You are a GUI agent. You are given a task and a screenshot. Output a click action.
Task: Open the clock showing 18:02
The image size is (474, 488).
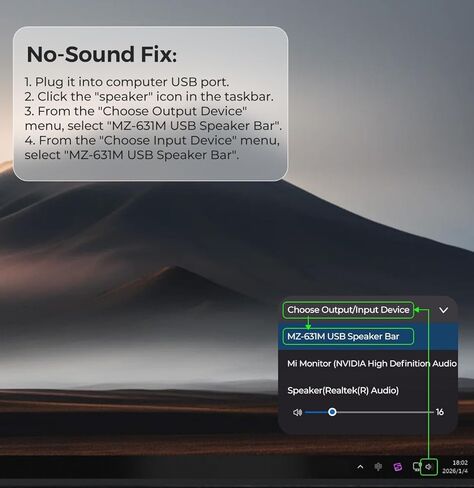click(460, 463)
